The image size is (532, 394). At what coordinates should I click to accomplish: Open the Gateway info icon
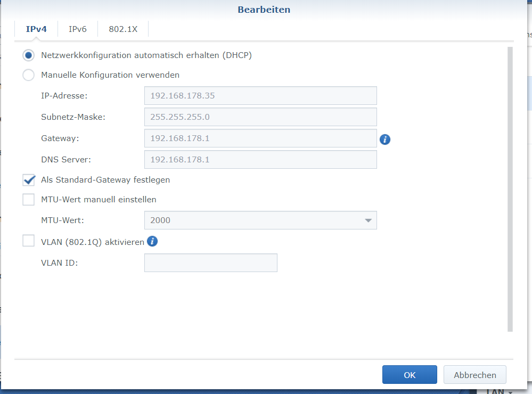[x=384, y=139]
